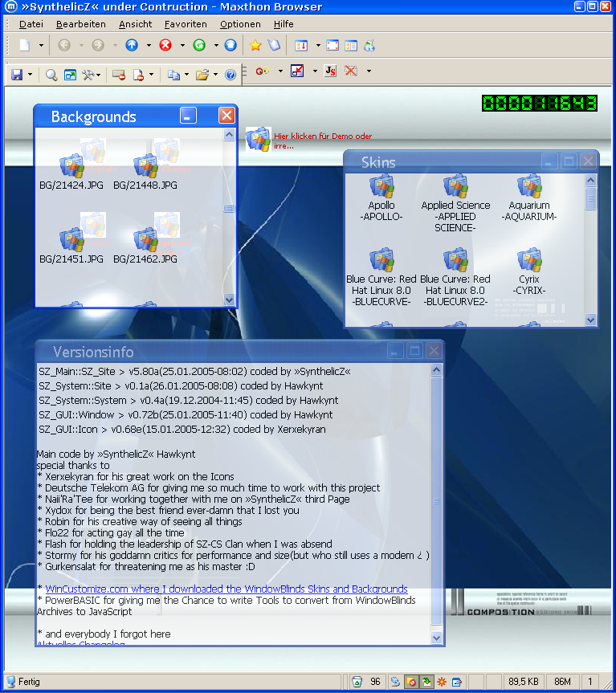The image size is (616, 693).
Task: Toggle the JS script button in toolbar
Action: point(331,71)
